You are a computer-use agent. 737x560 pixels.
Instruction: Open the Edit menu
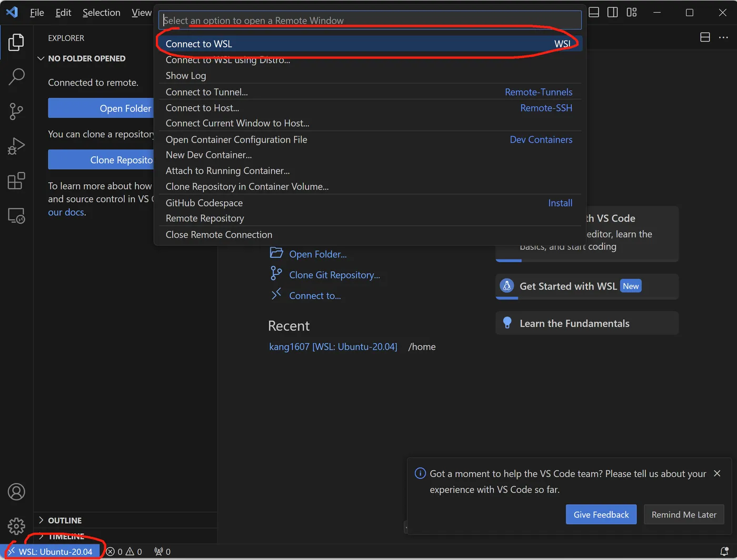tap(63, 12)
